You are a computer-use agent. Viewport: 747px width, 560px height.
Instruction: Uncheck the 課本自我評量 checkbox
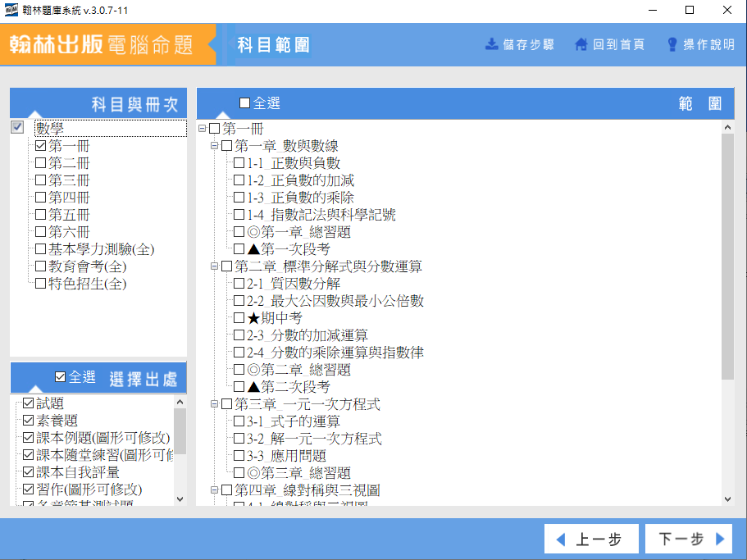click(x=28, y=472)
